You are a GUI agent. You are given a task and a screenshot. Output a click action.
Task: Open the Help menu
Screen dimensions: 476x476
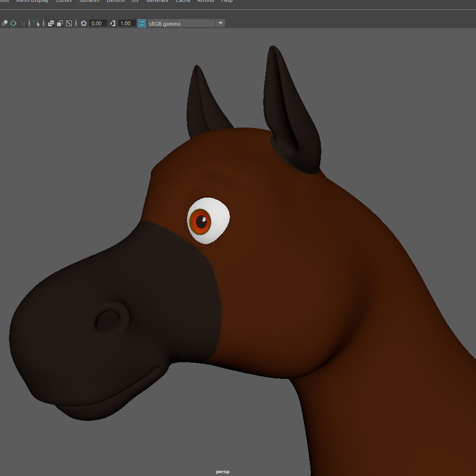[x=227, y=1]
